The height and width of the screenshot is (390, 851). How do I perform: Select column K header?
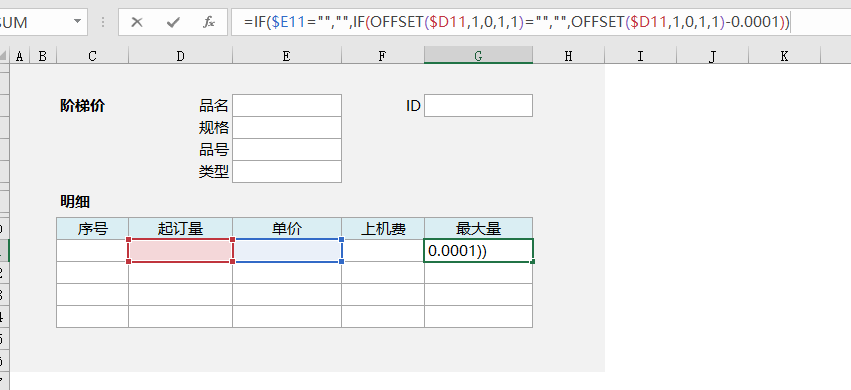[784, 55]
